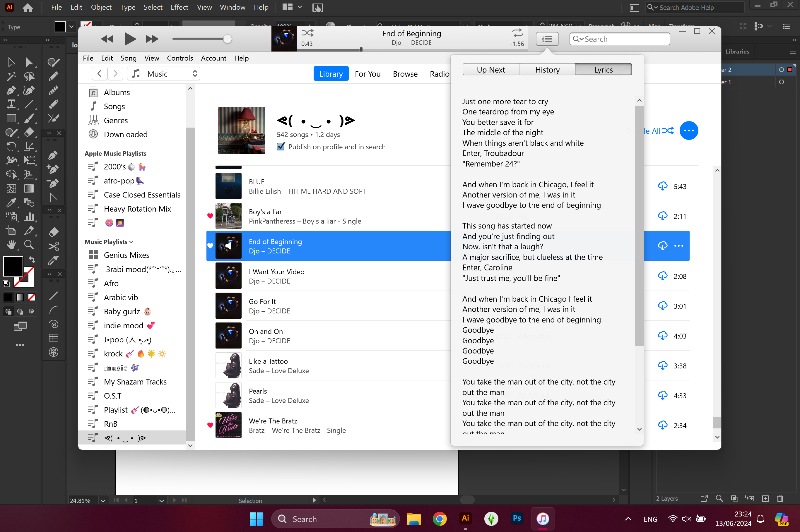Image resolution: width=800 pixels, height=532 pixels.
Task: Skip to the next track in iTunes
Action: point(152,39)
